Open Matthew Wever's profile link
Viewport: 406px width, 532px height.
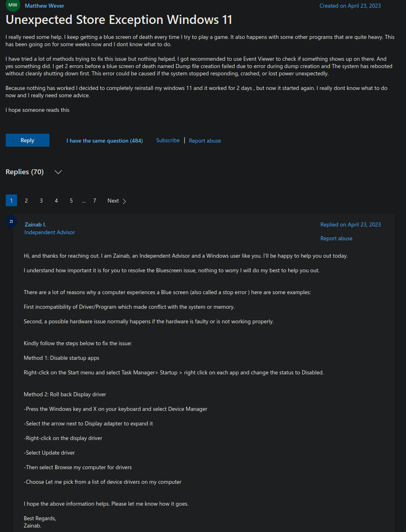[x=45, y=6]
